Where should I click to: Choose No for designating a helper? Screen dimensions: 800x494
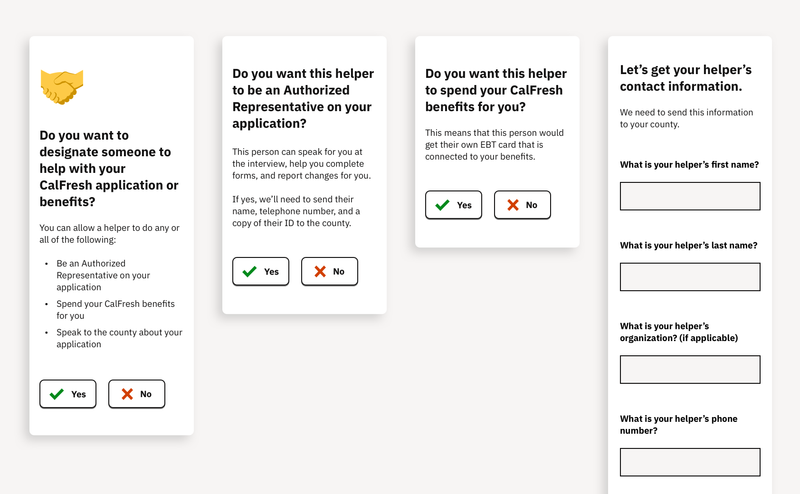(x=137, y=394)
